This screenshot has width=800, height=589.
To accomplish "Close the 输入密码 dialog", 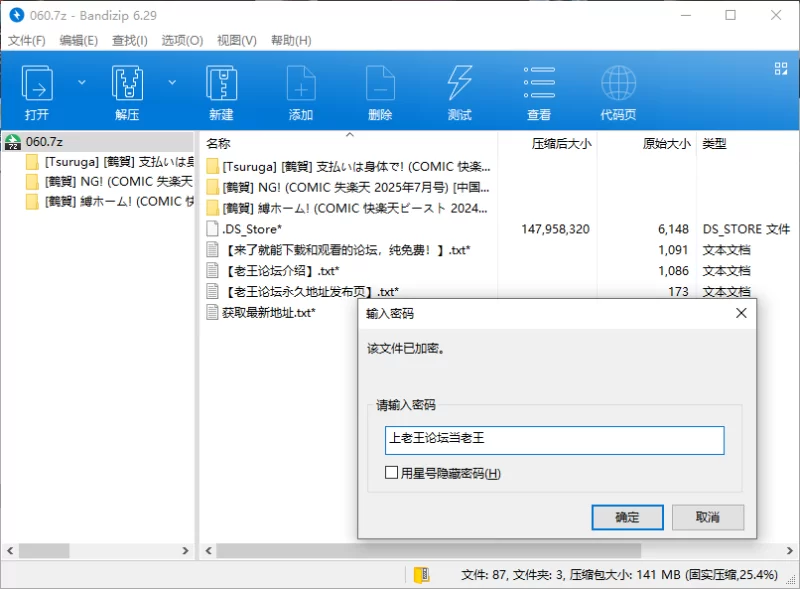I will tap(741, 313).
